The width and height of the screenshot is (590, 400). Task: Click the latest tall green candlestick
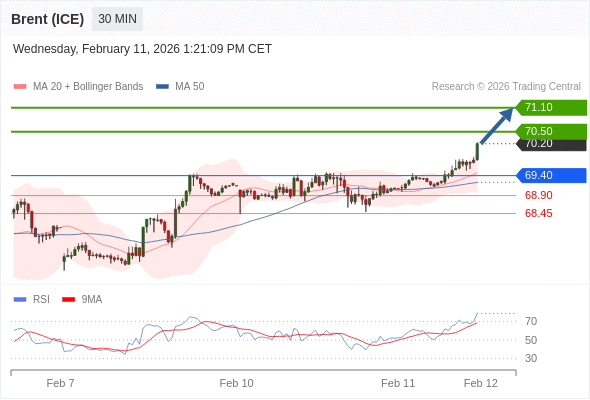[477, 152]
